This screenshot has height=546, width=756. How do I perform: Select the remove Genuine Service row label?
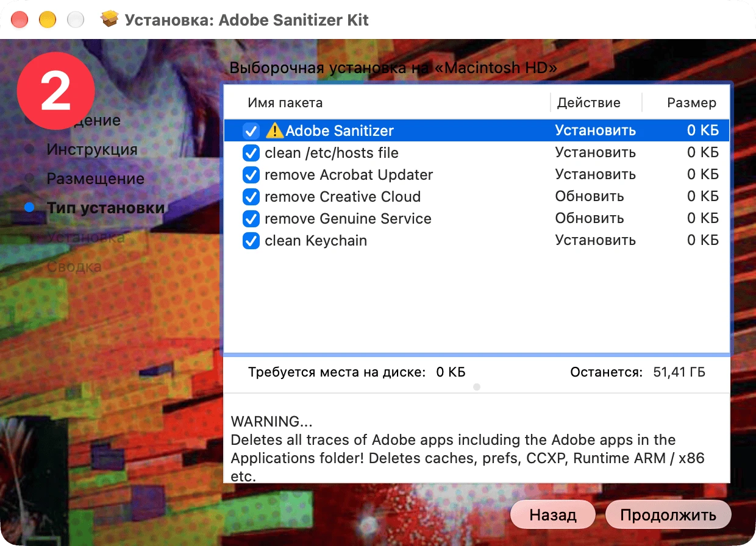(348, 218)
